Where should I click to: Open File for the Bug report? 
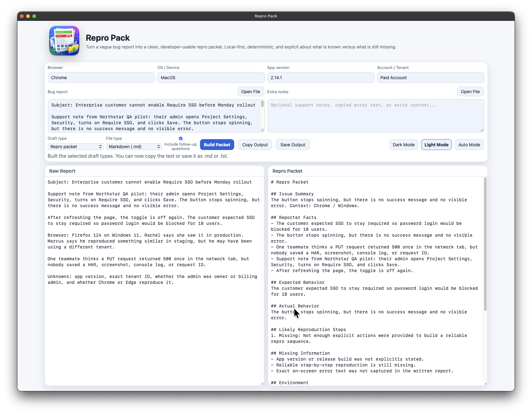tap(251, 92)
